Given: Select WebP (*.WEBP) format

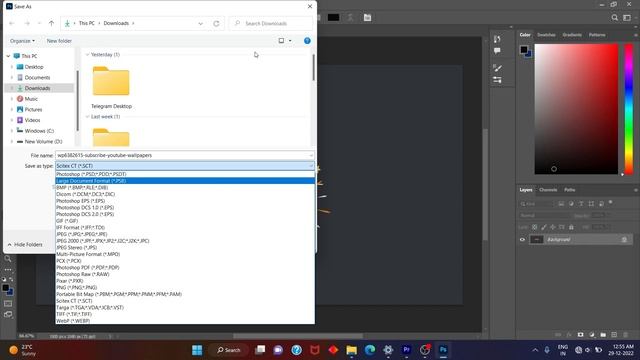Looking at the screenshot, I should [x=185, y=321].
